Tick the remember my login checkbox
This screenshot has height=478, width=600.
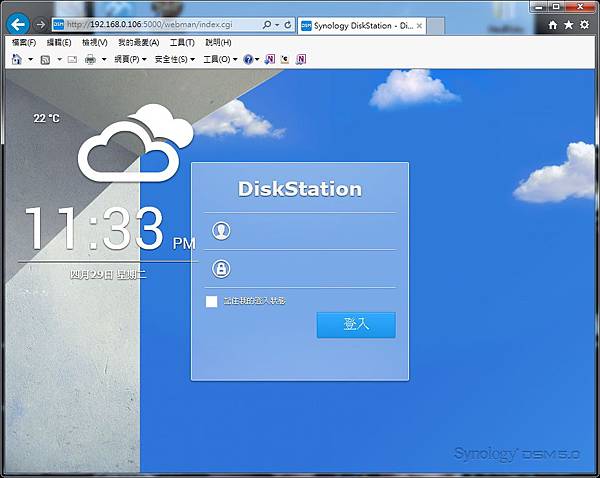pyautogui.click(x=211, y=301)
